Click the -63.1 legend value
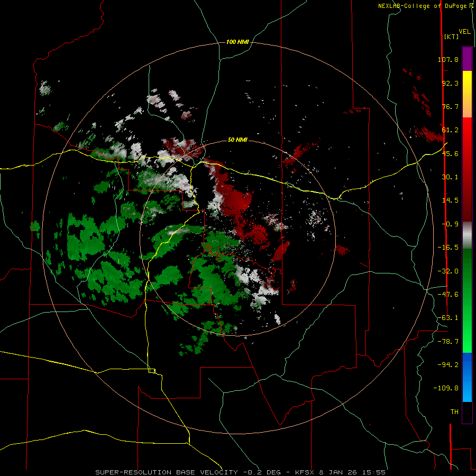 pos(448,318)
